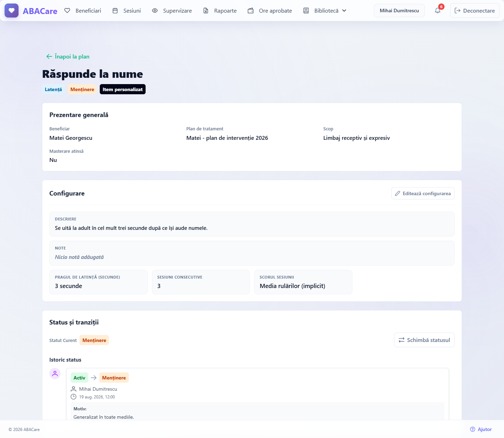Expand the Bibliotecă dropdown chevron
Viewport: 504px width, 438px height.
coord(344,11)
